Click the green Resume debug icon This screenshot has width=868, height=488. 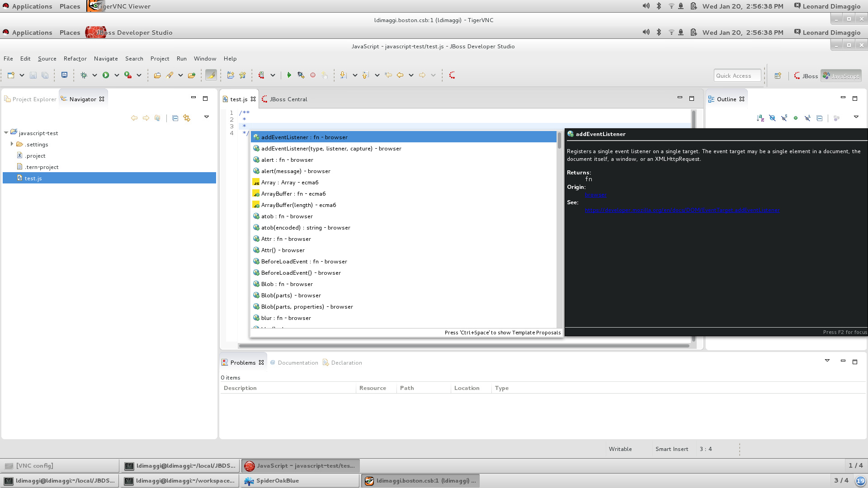pyautogui.click(x=289, y=75)
